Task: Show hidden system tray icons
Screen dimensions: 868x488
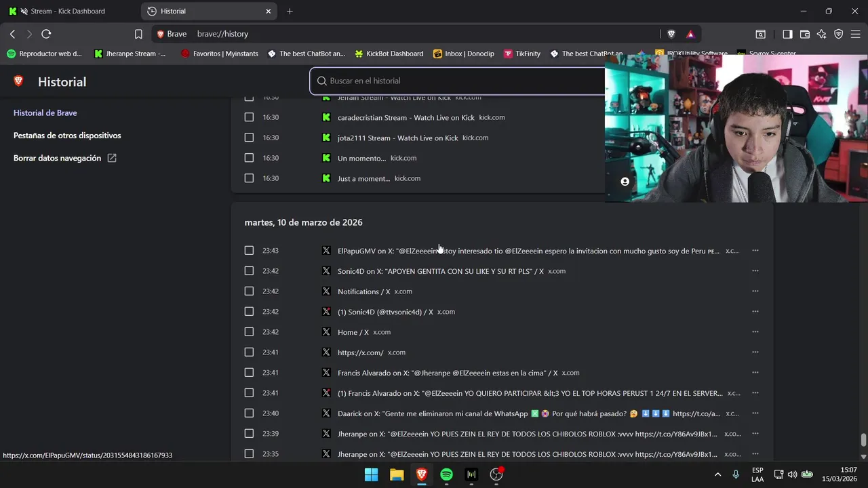Action: click(x=718, y=474)
